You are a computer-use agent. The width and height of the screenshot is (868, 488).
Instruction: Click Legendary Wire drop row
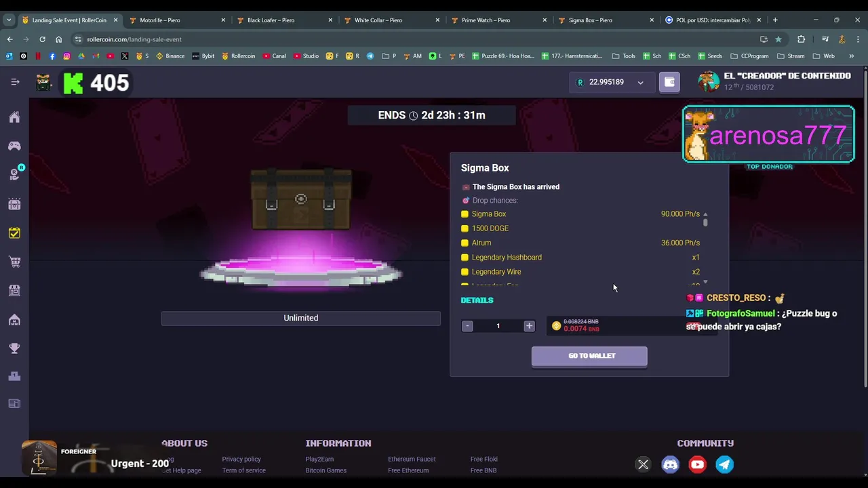(580, 272)
